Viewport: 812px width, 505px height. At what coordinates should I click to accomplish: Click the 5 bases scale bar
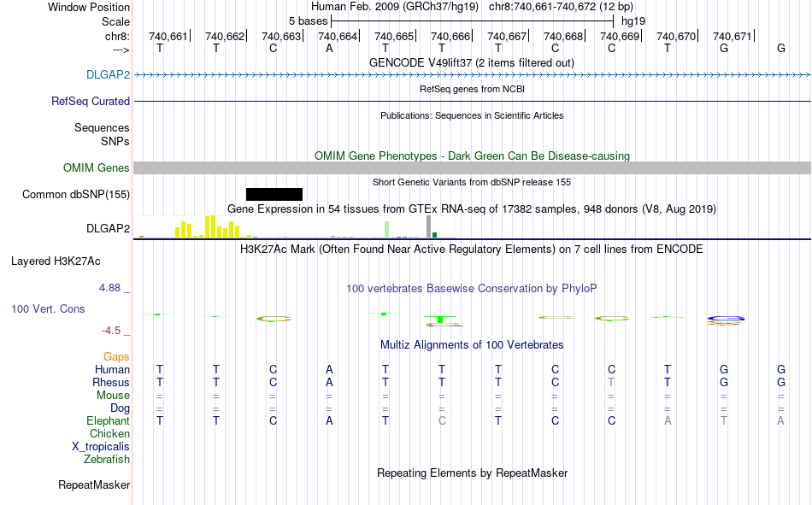click(x=473, y=21)
